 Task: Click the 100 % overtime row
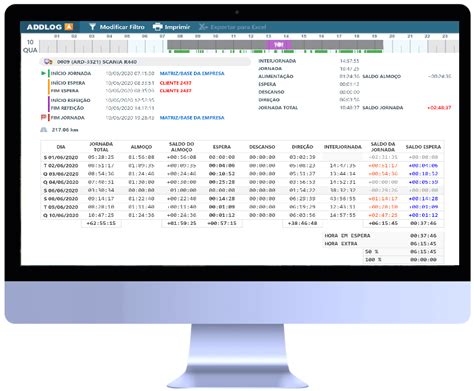coord(403,260)
